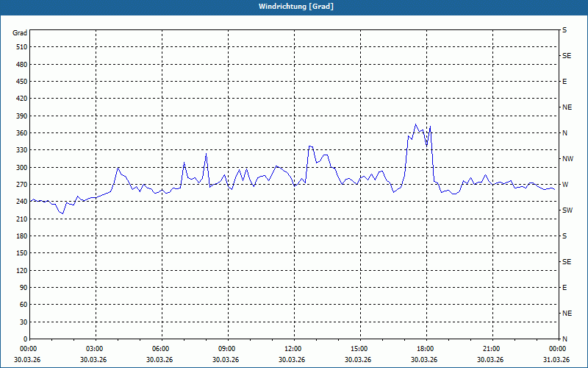Click the '420' y-axis value
Viewport: 588px width, 368px height.
pyautogui.click(x=22, y=99)
